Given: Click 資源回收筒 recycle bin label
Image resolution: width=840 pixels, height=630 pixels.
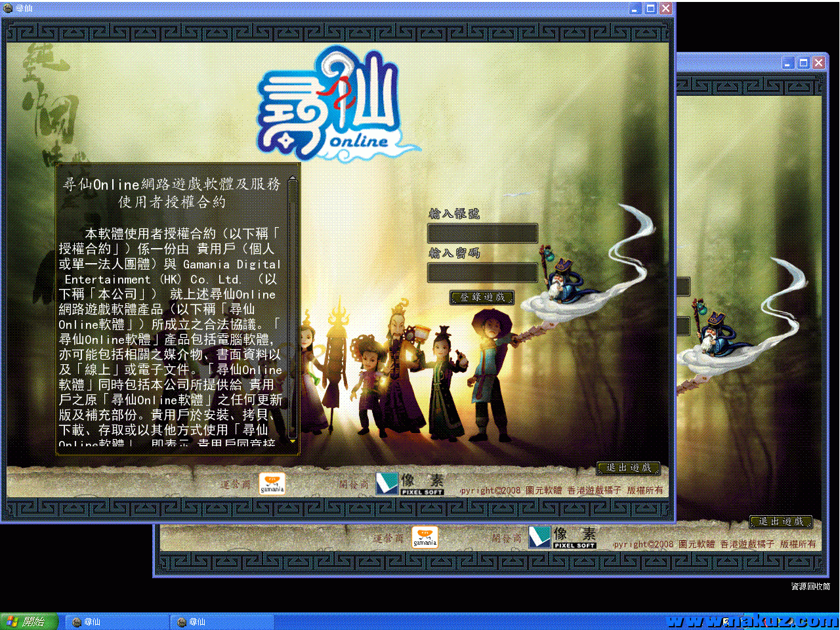Looking at the screenshot, I should coord(810,587).
